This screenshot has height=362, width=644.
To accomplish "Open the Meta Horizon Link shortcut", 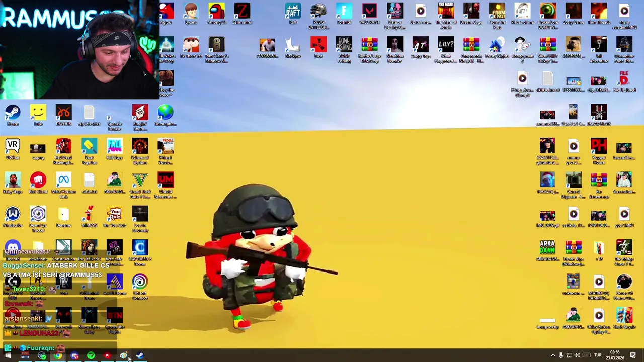I will 63,186.
